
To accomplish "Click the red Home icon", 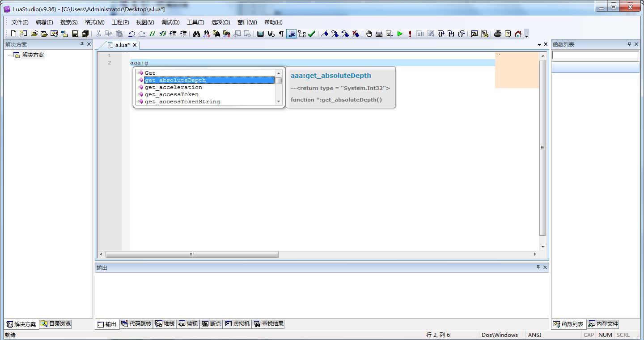I will tap(518, 34).
